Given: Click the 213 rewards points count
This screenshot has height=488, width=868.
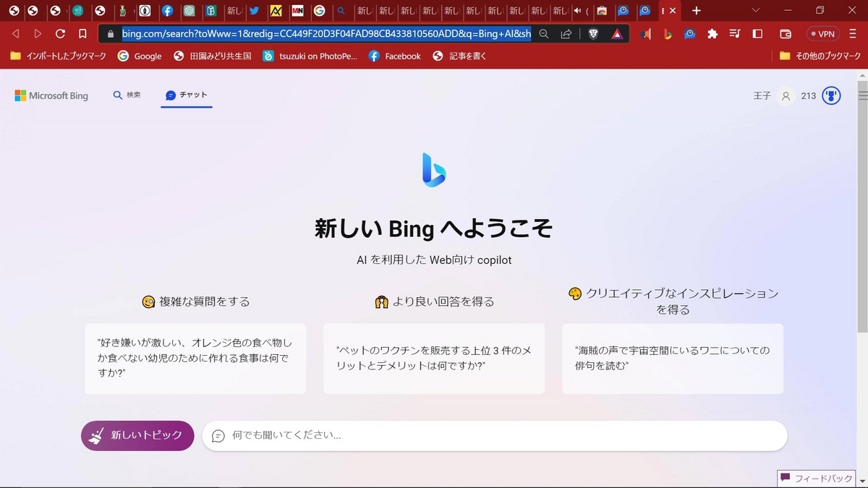Looking at the screenshot, I should [809, 95].
